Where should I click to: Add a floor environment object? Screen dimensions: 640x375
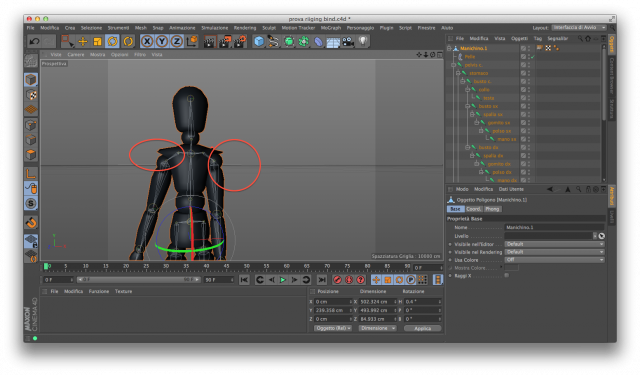coord(333,42)
